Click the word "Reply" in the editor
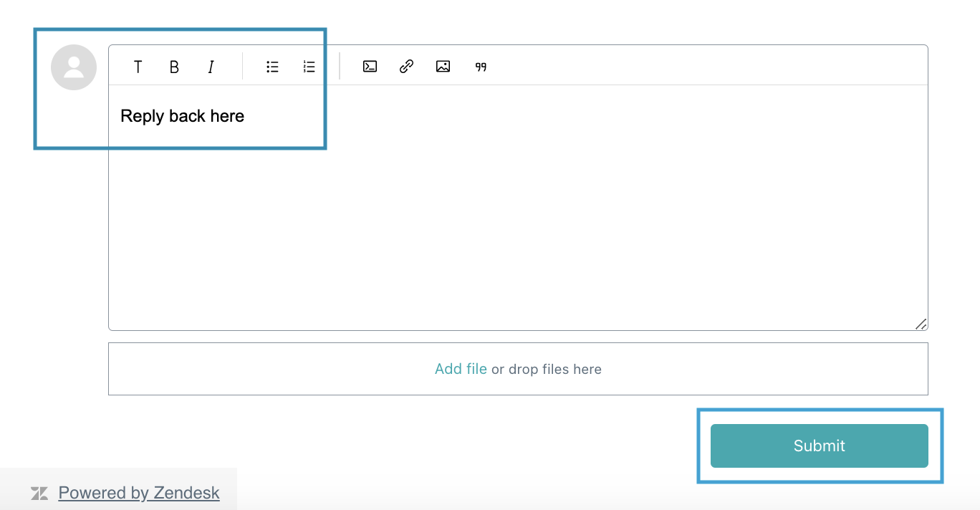This screenshot has height=510, width=980. click(142, 116)
